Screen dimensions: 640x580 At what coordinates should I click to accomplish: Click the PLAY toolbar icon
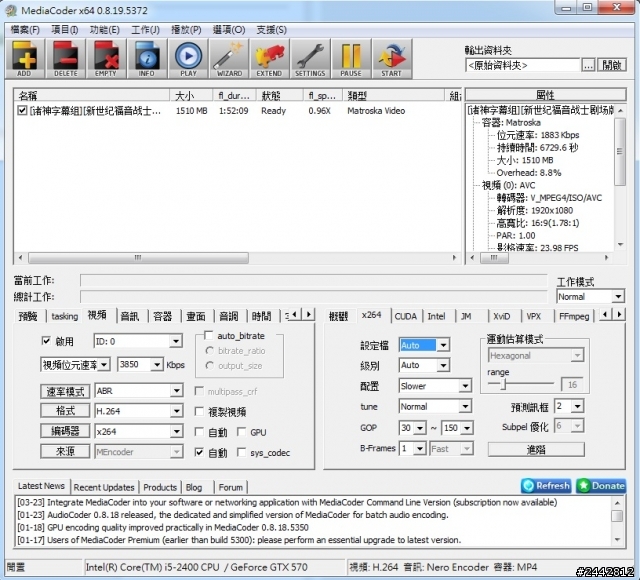tap(188, 59)
